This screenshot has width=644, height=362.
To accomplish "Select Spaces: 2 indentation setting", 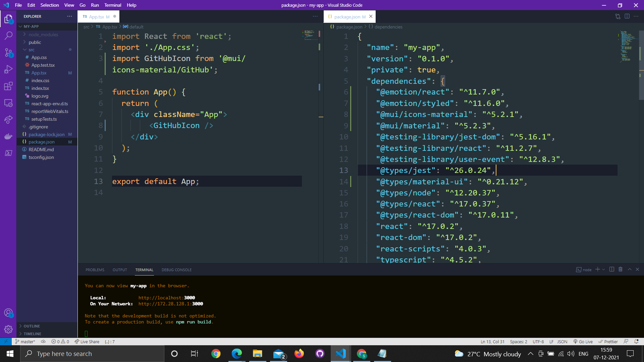I will [519, 342].
